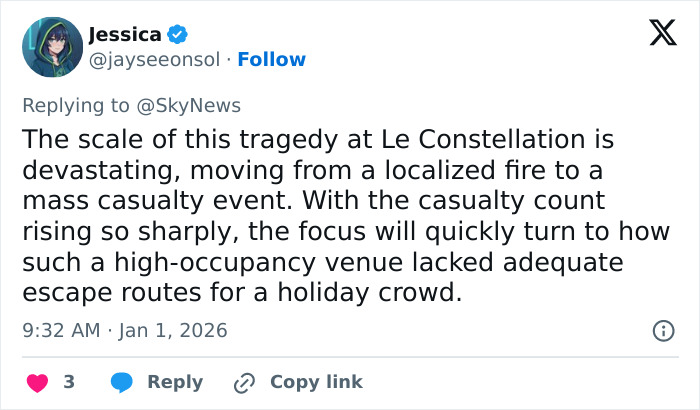
Task: Click the 'Reply' text button
Action: pos(175,382)
